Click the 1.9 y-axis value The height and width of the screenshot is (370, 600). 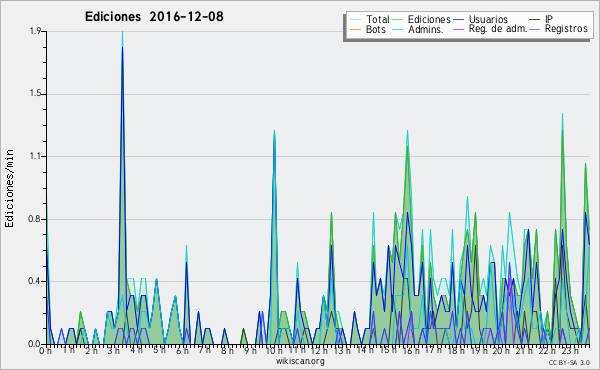(x=35, y=31)
